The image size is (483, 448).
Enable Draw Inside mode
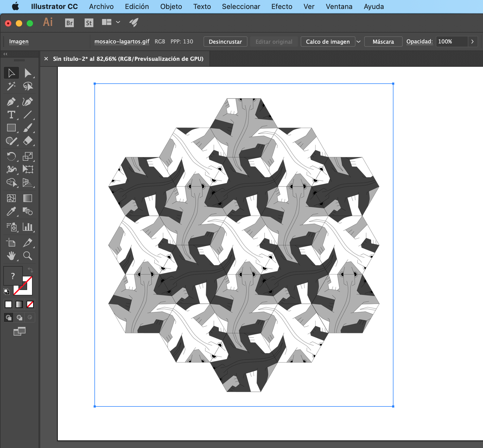pos(30,317)
